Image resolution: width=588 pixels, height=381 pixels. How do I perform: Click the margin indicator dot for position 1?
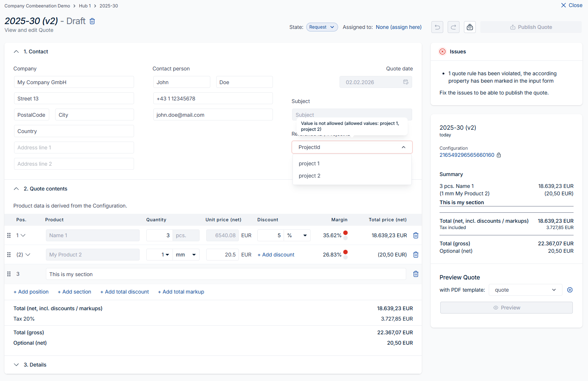tap(345, 233)
